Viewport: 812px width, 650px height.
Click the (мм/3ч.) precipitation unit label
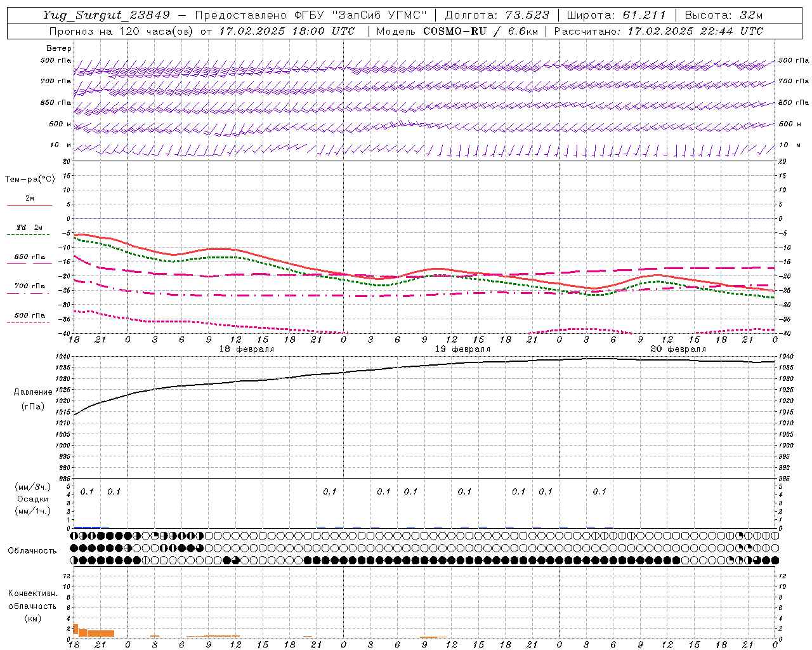tap(32, 487)
